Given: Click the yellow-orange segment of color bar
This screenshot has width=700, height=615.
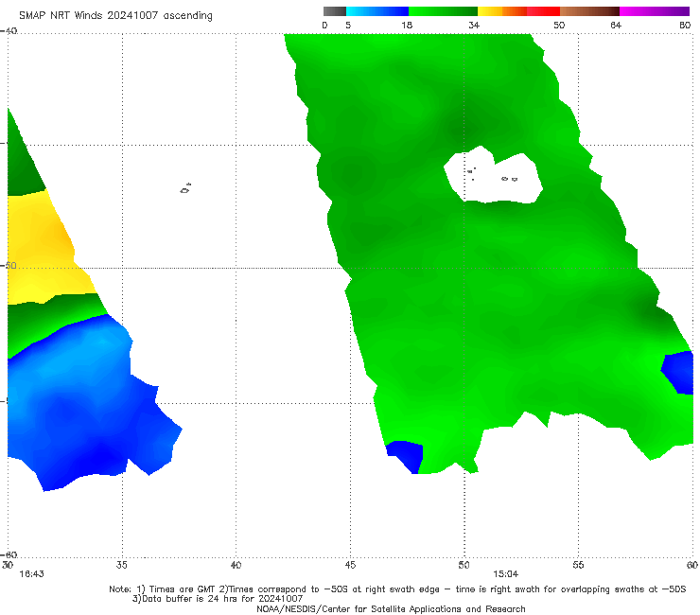Looking at the screenshot, I should [x=502, y=11].
